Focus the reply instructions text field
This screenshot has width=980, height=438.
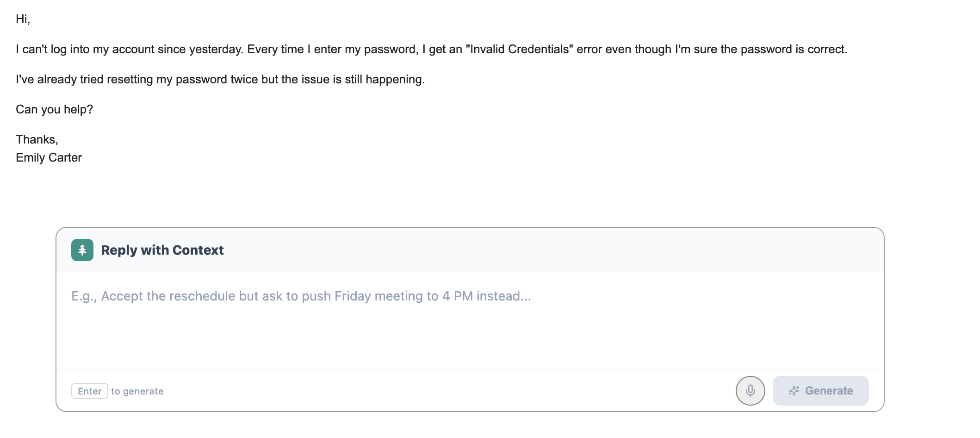click(x=470, y=320)
